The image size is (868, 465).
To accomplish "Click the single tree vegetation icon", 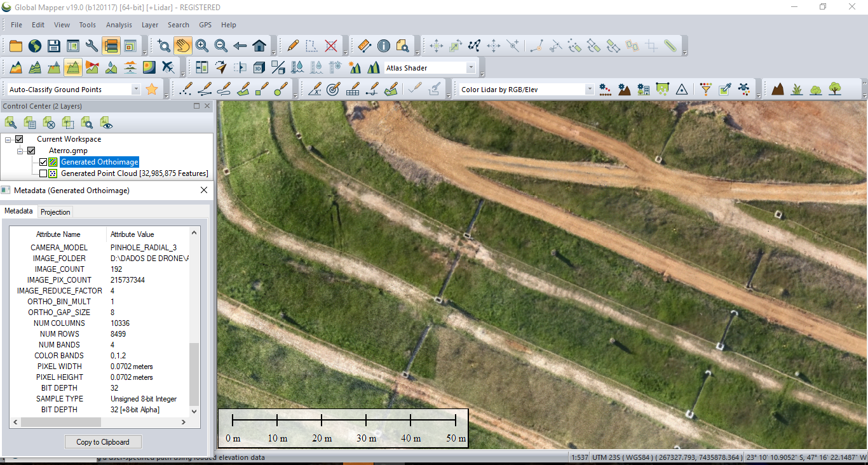I will (x=835, y=89).
